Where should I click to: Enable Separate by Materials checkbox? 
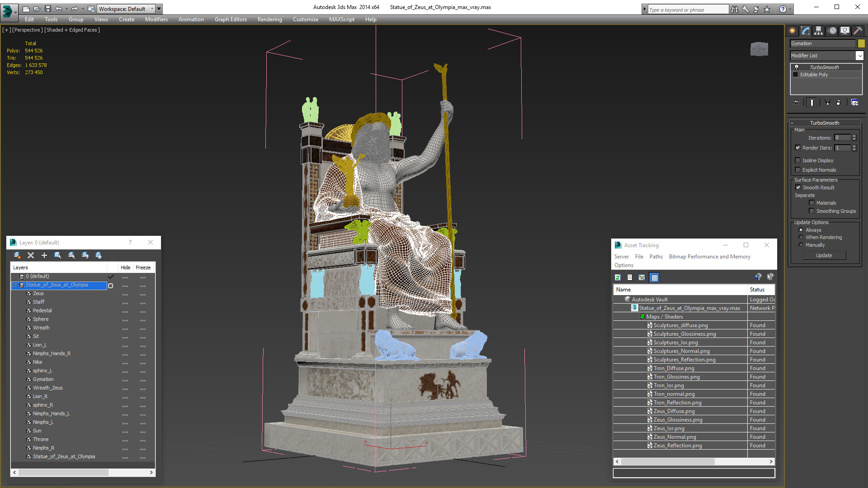pyautogui.click(x=811, y=203)
